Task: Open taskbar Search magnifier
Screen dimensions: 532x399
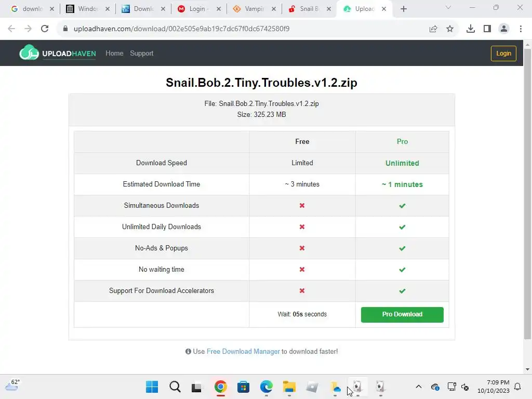Action: (x=175, y=387)
